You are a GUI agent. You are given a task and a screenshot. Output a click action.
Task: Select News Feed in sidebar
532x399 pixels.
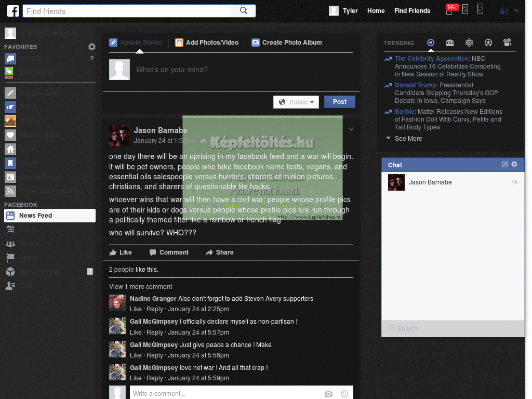pos(50,216)
